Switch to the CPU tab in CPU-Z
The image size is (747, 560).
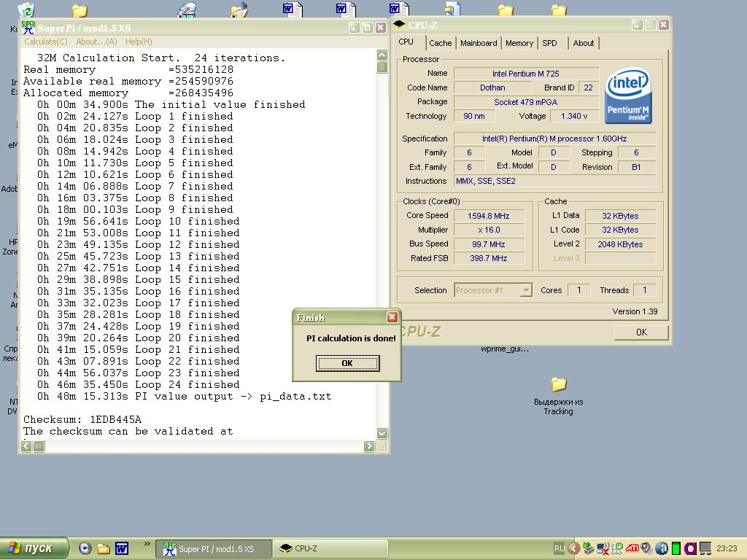tap(406, 42)
